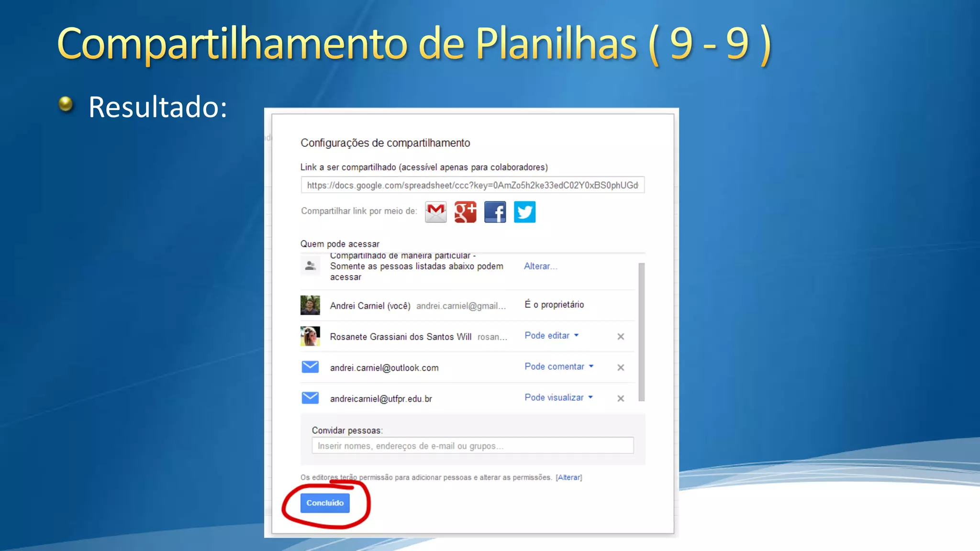Click 'Configurações de compartilhamento' dialog title
Screen dimensions: 980x551
pyautogui.click(x=385, y=143)
